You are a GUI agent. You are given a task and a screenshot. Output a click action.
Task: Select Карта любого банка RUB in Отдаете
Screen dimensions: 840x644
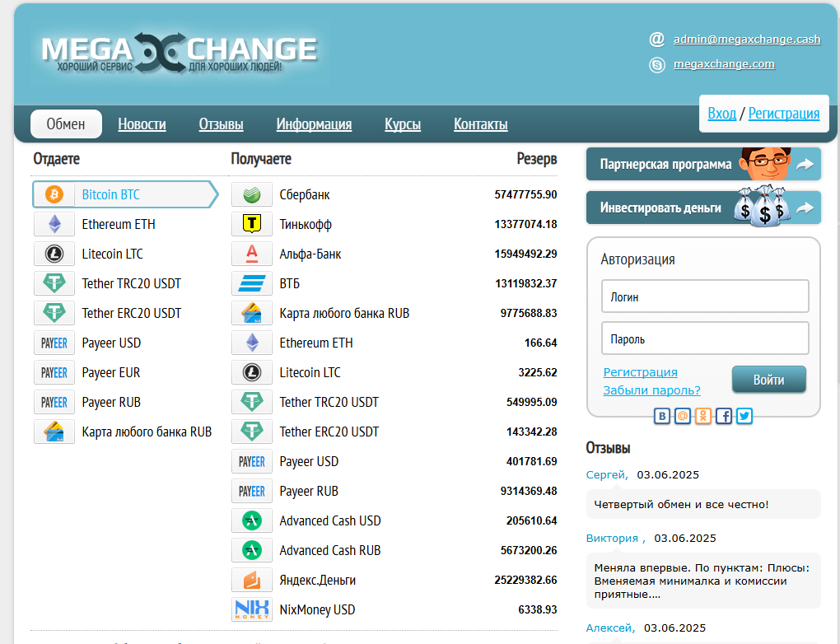[147, 432]
